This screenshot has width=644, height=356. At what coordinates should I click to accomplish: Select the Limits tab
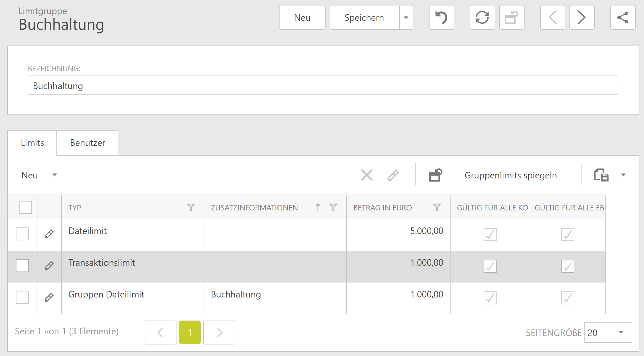[x=32, y=143]
